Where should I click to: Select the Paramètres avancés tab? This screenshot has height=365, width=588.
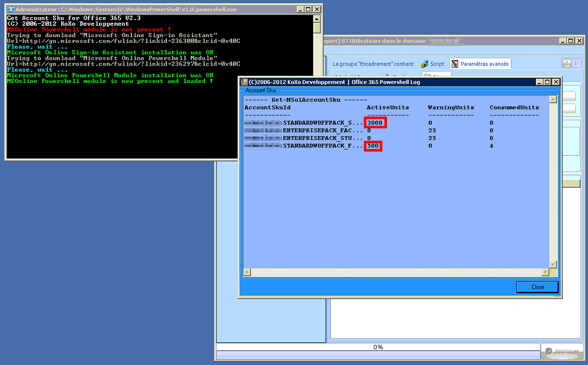(480, 64)
